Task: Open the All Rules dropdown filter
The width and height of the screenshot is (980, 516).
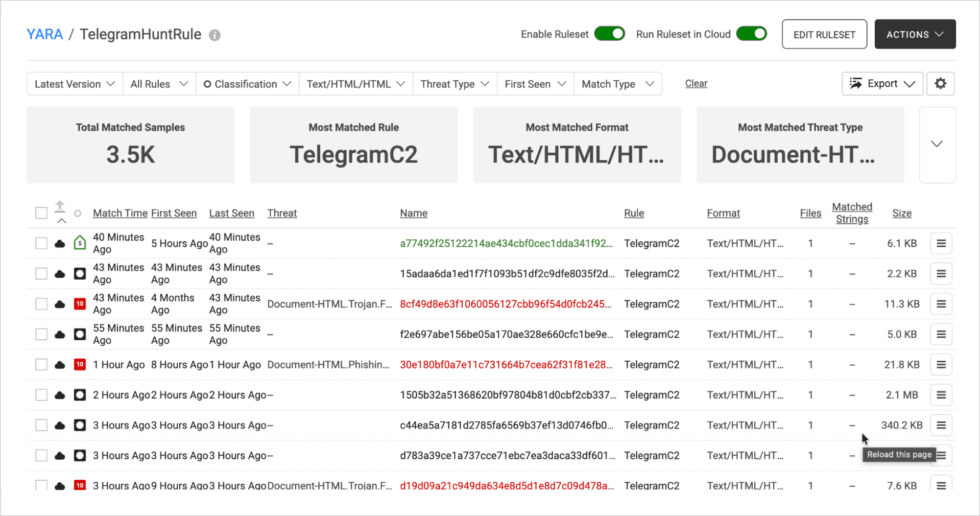Action: [x=159, y=84]
